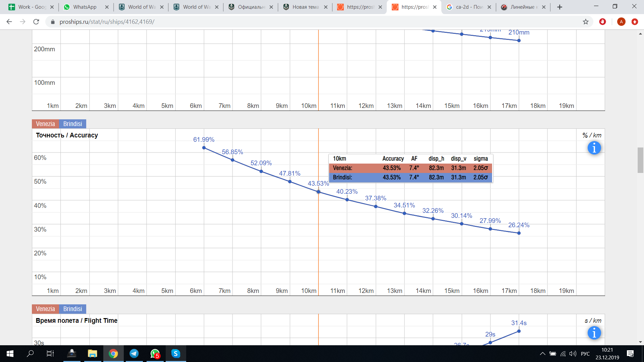Image resolution: width=644 pixels, height=362 pixels.
Task: Click the flight time chart info icon
Action: point(594,333)
